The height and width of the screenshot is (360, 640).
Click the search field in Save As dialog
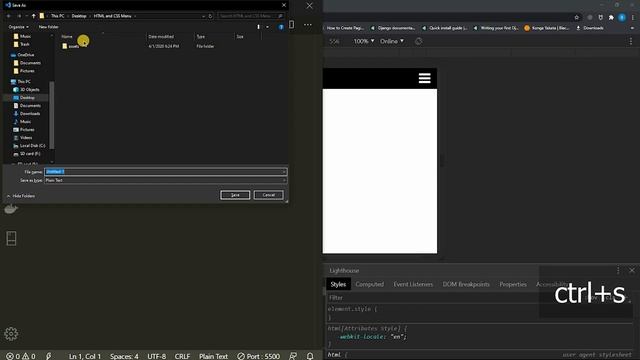click(250, 16)
